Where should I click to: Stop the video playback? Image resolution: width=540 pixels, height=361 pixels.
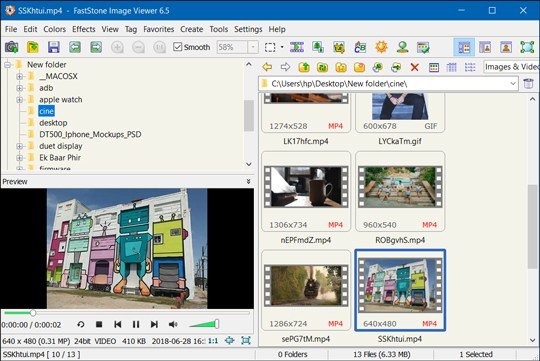click(x=99, y=324)
